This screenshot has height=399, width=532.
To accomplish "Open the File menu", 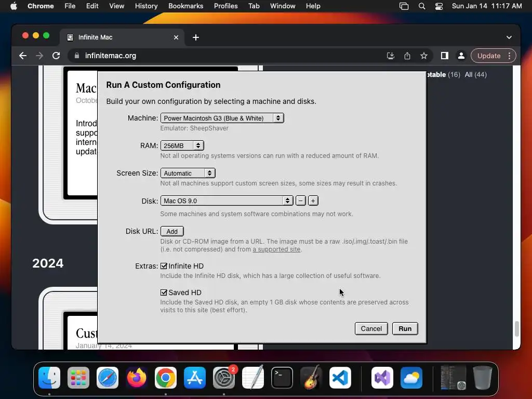I will pyautogui.click(x=70, y=6).
